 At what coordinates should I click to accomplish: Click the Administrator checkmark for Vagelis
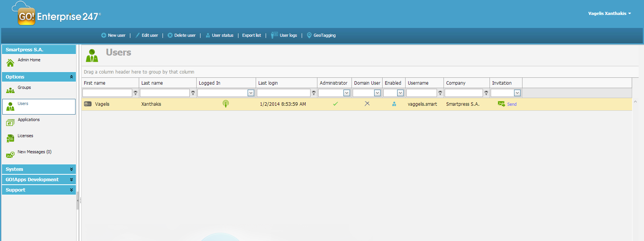[335, 104]
